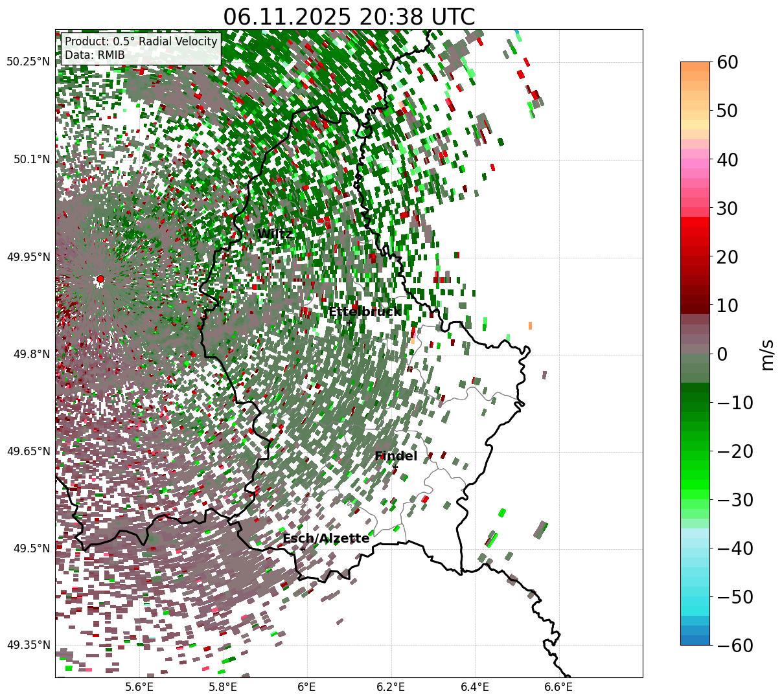This screenshot has width=782, height=700.
Task: Click the "Product: 0.5° Radial Velocity" label
Action: 141,41
